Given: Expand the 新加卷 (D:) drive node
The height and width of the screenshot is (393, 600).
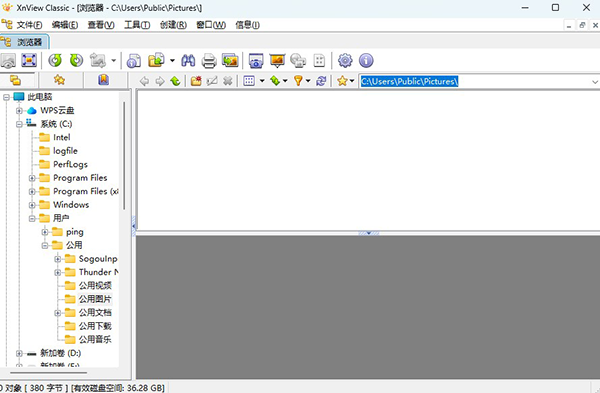Looking at the screenshot, I should tap(19, 353).
